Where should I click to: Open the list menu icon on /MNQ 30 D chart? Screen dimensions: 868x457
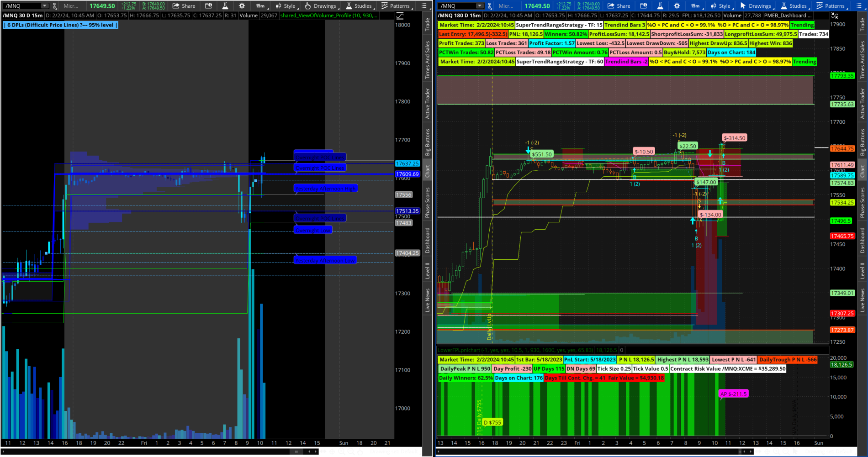coord(424,6)
